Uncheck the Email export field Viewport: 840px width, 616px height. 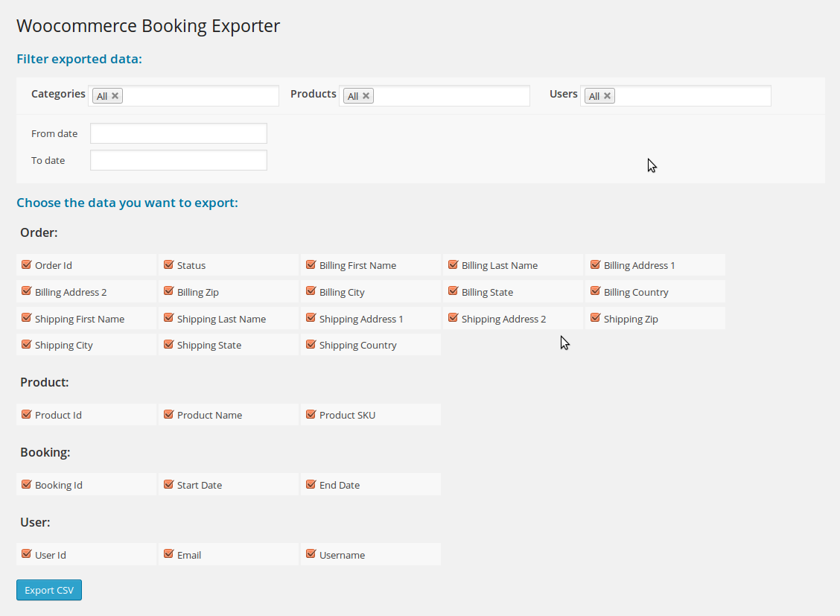[168, 554]
